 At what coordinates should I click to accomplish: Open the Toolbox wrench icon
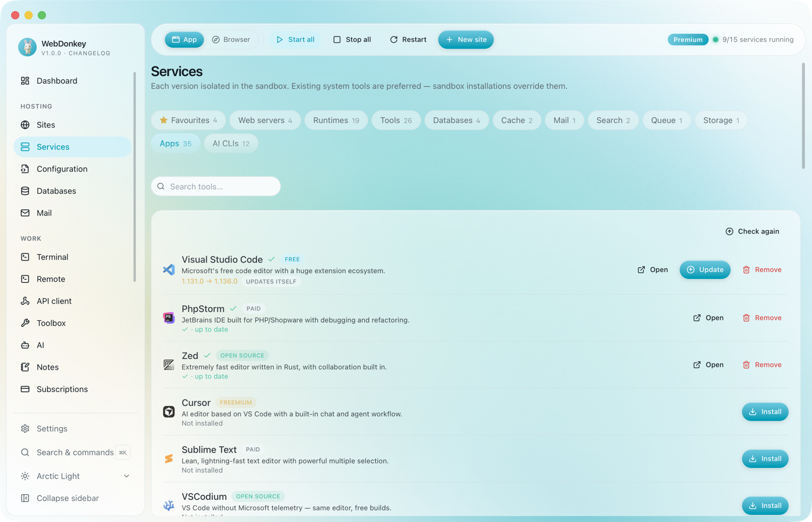(25, 323)
